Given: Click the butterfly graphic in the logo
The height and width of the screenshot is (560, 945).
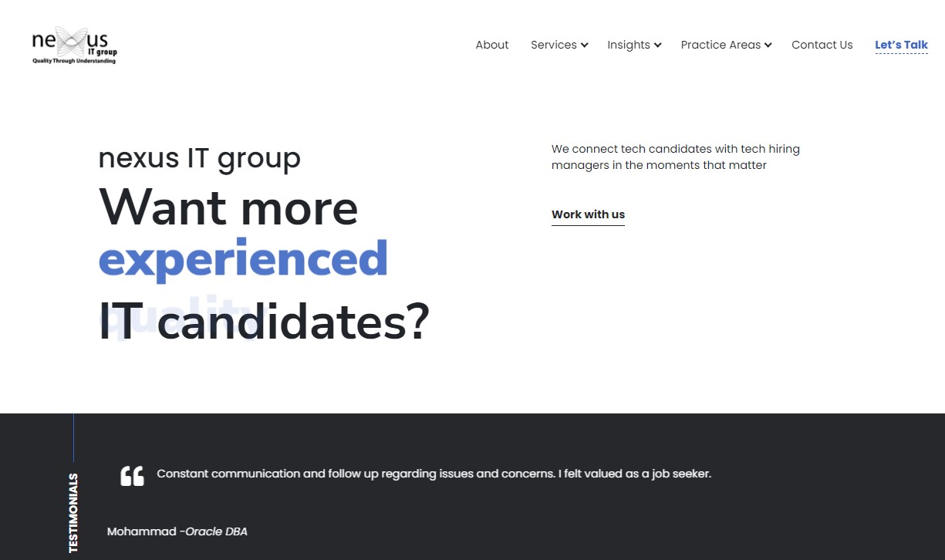Looking at the screenshot, I should [x=71, y=41].
